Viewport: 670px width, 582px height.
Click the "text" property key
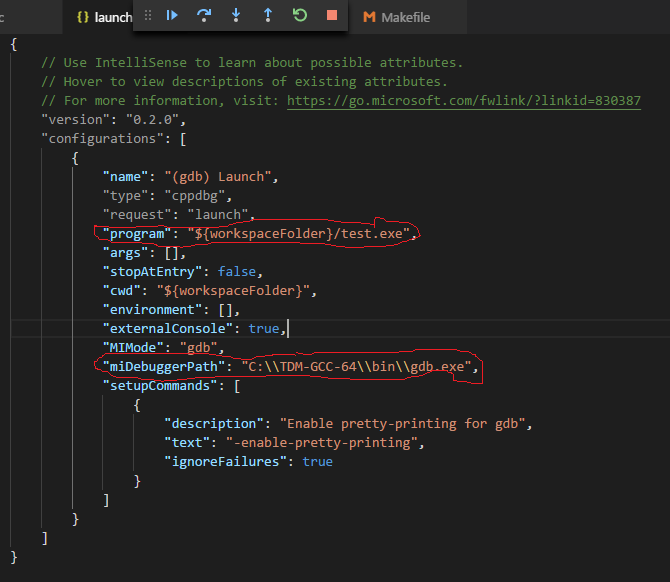point(187,443)
